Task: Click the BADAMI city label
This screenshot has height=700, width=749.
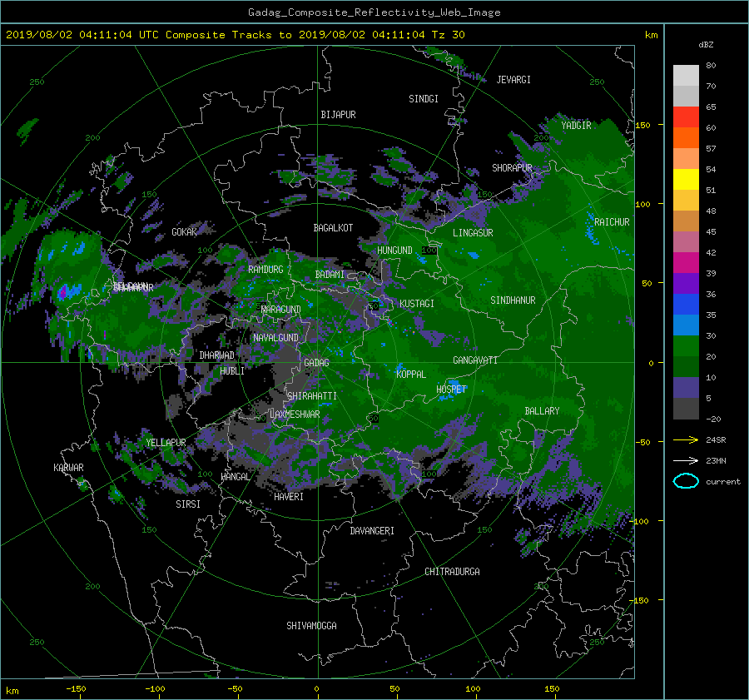Action: (330, 275)
